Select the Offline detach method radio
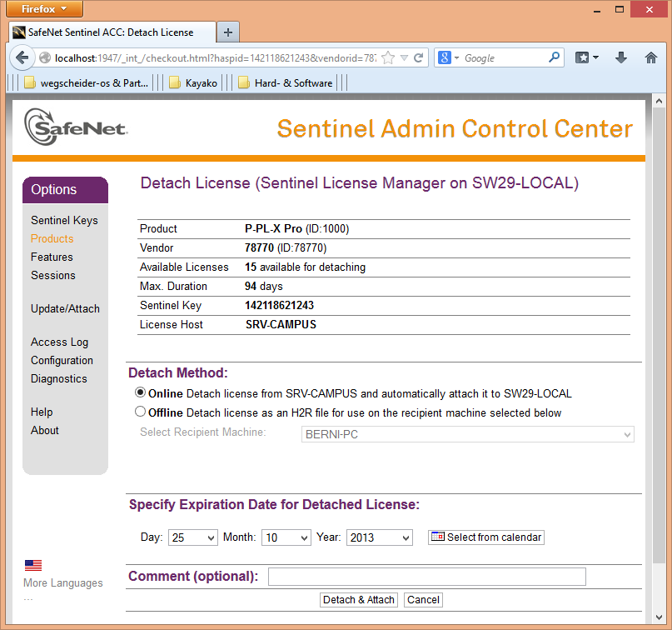Image resolution: width=672 pixels, height=630 pixels. [x=140, y=412]
